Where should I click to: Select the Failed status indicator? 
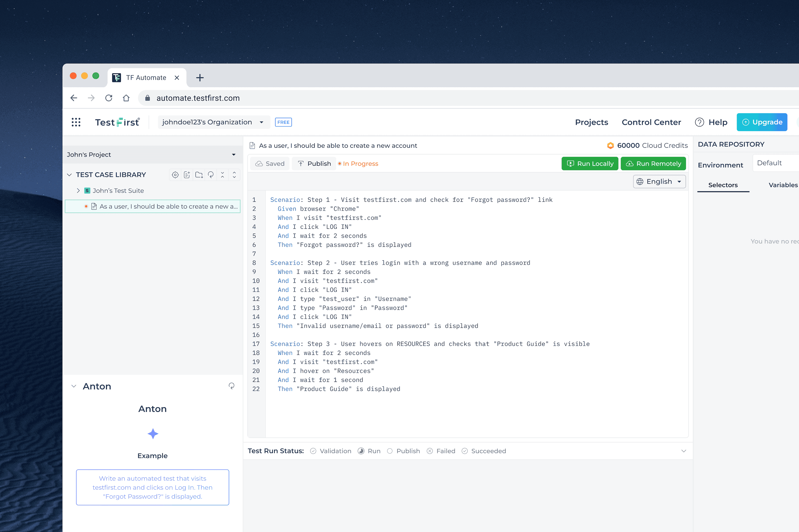(430, 451)
